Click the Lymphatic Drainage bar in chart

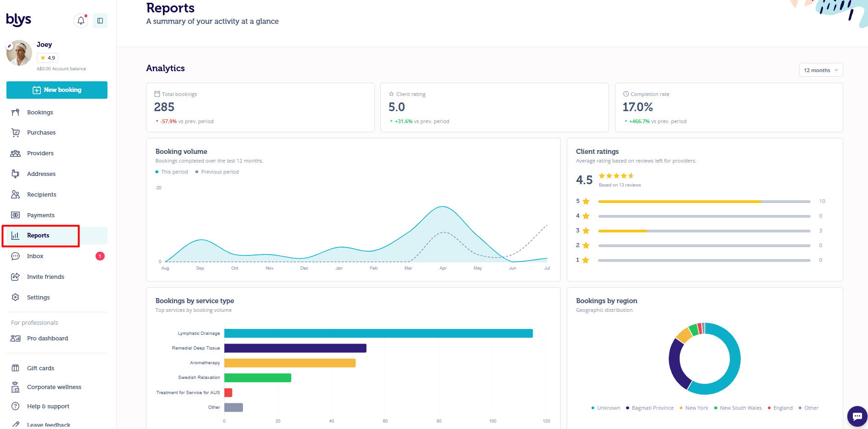click(x=378, y=333)
